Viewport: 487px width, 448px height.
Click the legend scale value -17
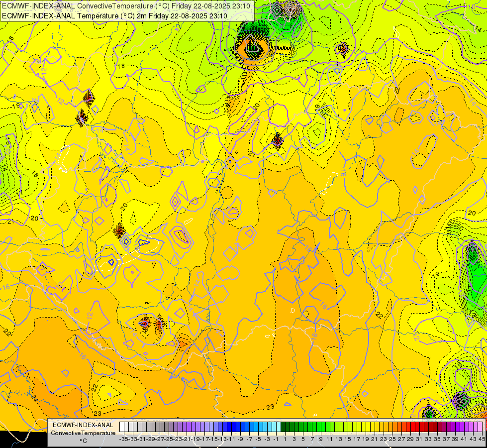tap(204, 440)
